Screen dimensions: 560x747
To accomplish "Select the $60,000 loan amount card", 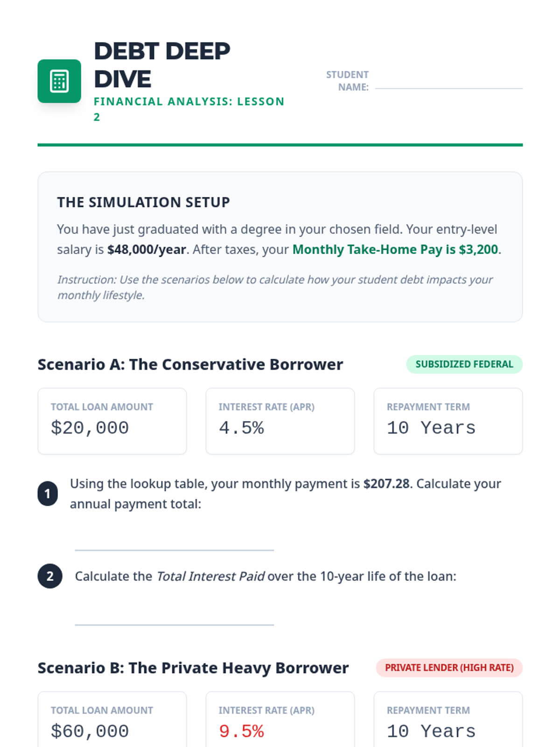I will [x=112, y=721].
